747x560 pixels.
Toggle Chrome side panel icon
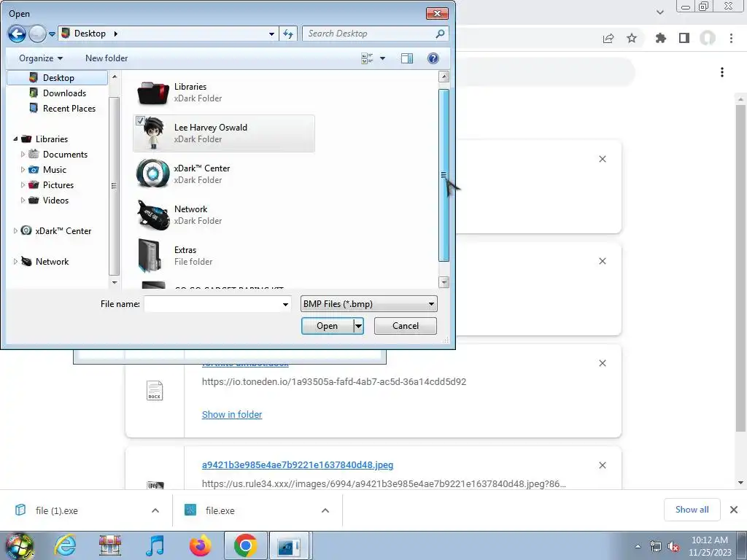(684, 38)
